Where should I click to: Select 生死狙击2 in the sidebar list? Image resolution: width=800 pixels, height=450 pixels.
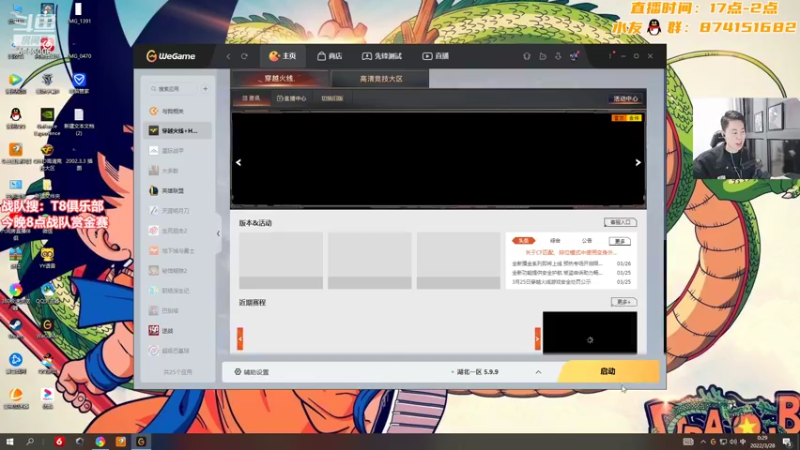(x=178, y=231)
